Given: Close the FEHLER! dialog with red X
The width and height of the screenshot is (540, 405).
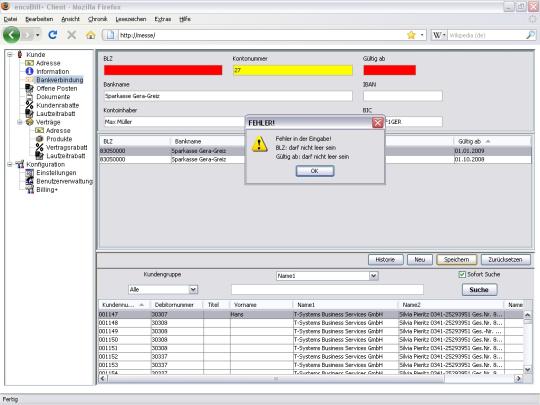Looking at the screenshot, I should [x=378, y=123].
